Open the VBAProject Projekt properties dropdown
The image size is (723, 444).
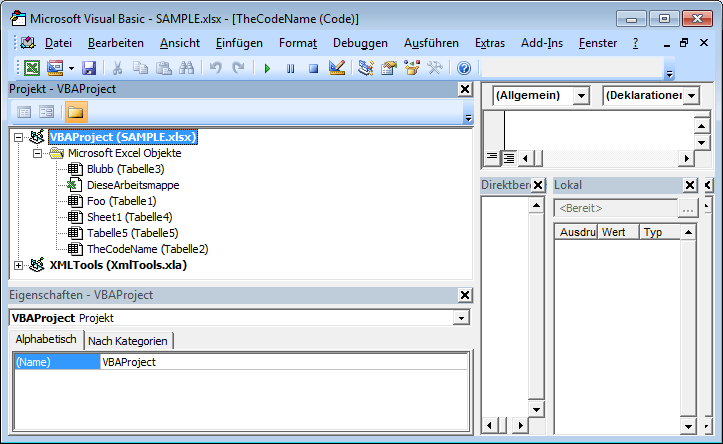(461, 318)
